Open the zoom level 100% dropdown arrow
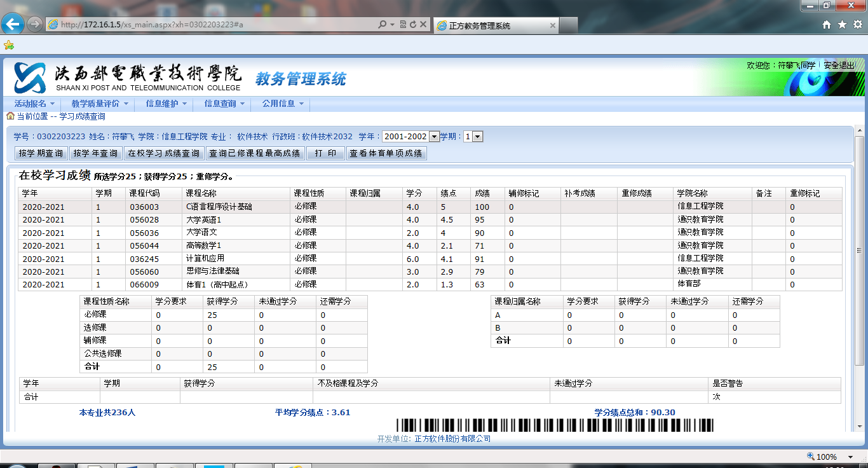Image resolution: width=868 pixels, height=468 pixels. pos(851,457)
